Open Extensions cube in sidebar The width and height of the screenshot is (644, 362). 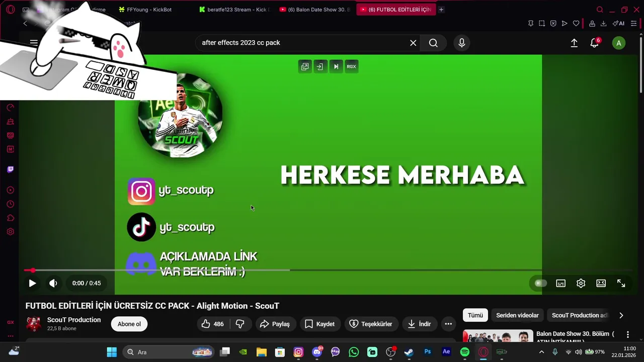[10, 218]
